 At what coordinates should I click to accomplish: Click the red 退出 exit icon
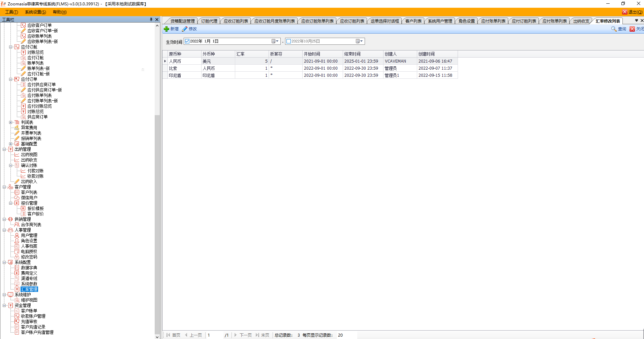pyautogui.click(x=624, y=12)
